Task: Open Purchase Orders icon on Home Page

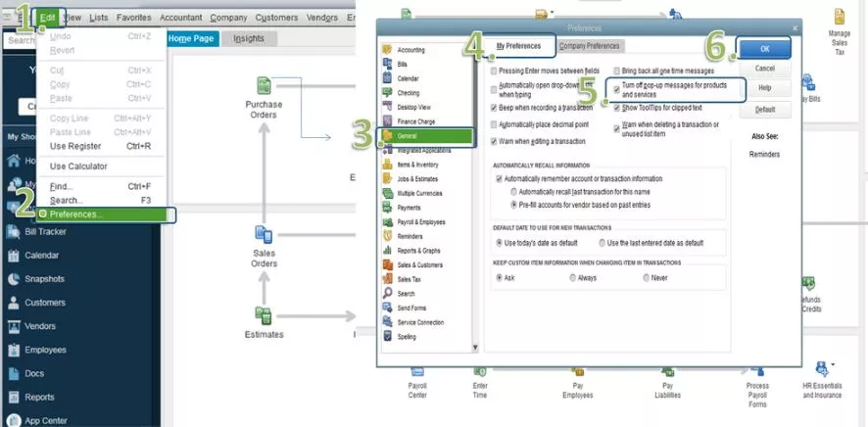Action: coord(265,86)
